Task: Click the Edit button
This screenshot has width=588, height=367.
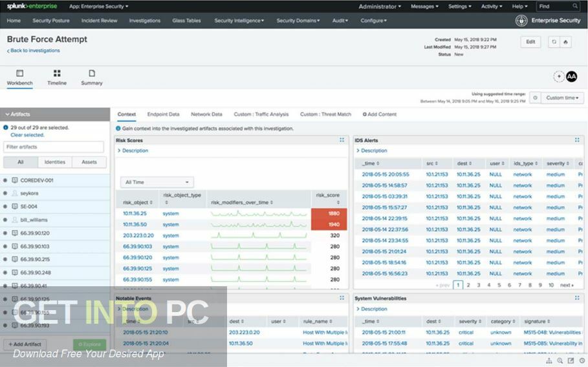Action: (x=530, y=42)
